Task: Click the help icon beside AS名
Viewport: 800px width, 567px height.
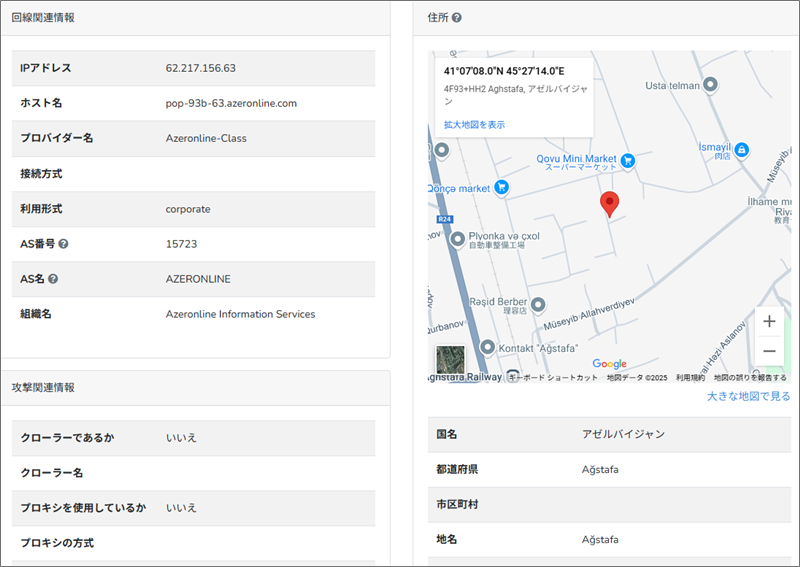Action: [53, 279]
